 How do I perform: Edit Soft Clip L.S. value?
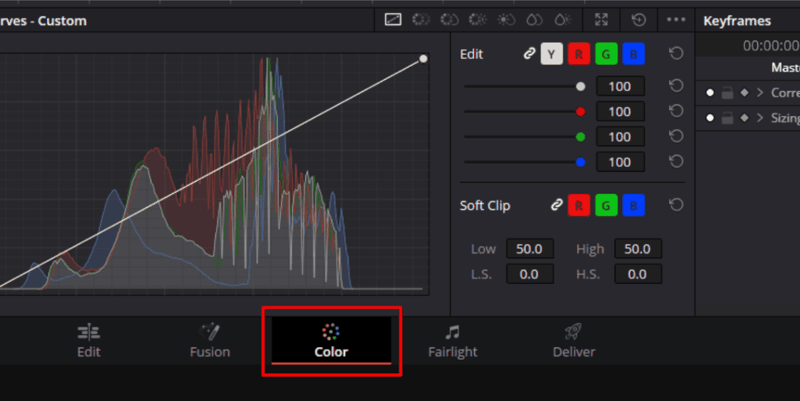point(530,274)
